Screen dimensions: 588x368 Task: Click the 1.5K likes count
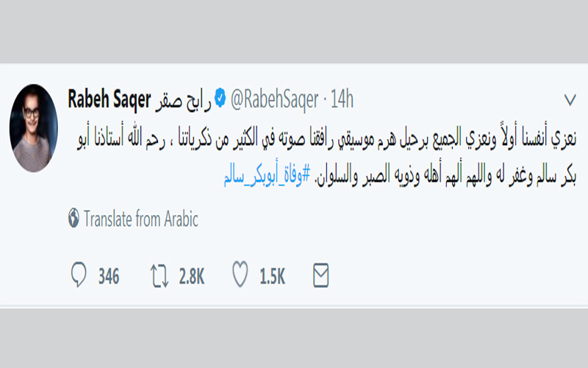(273, 277)
